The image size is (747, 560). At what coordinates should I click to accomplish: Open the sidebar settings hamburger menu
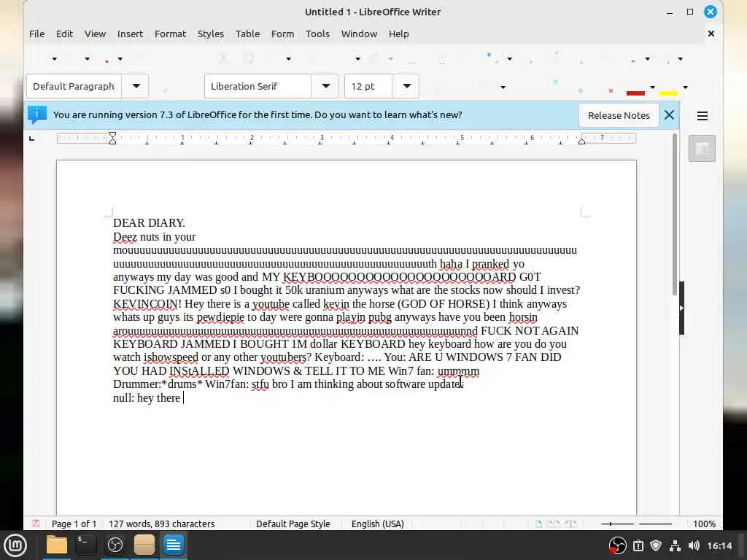tap(703, 116)
